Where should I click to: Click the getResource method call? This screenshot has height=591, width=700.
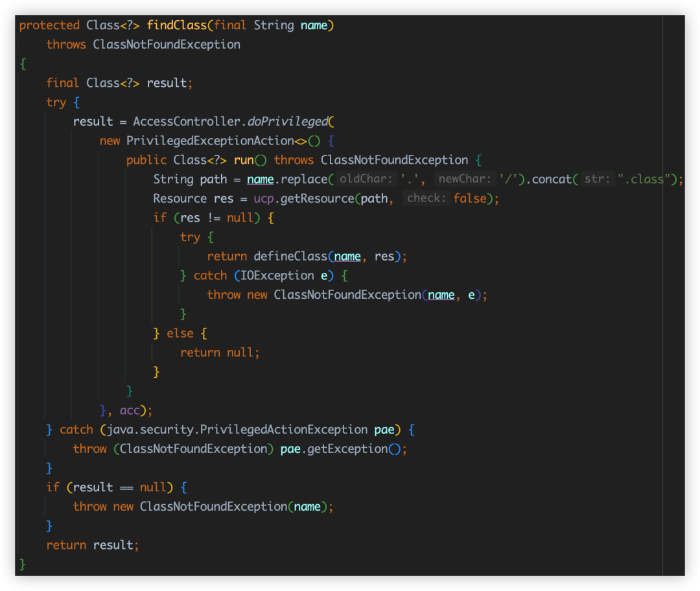click(x=317, y=198)
